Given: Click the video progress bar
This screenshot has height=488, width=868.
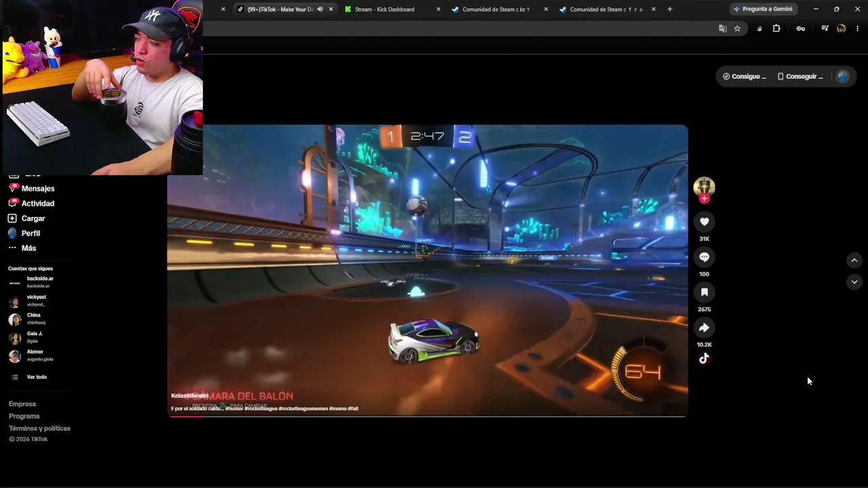Looking at the screenshot, I should 427,415.
